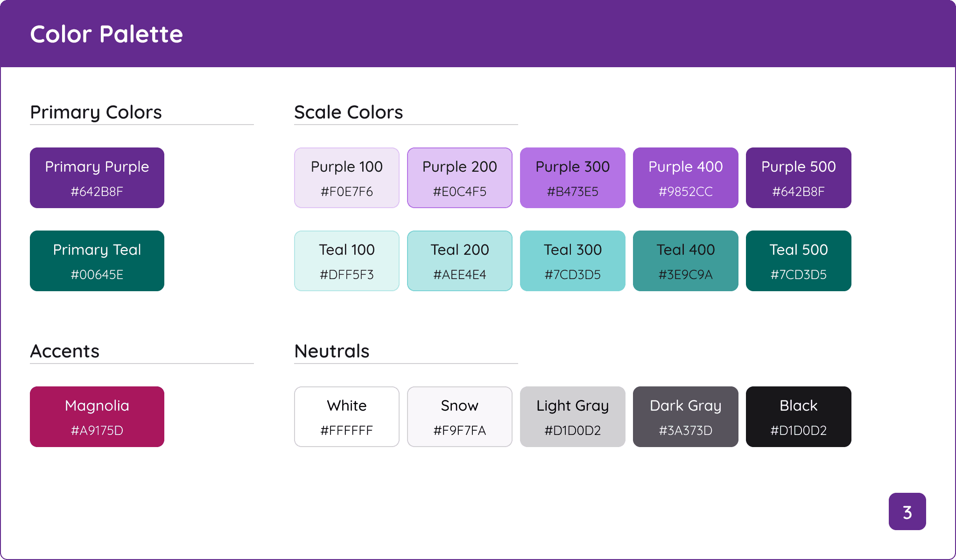Select the Purple 100 swatch

click(346, 178)
